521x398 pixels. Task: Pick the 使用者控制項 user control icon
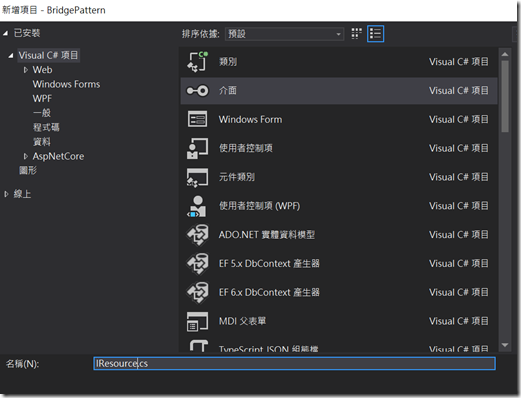[x=197, y=148]
